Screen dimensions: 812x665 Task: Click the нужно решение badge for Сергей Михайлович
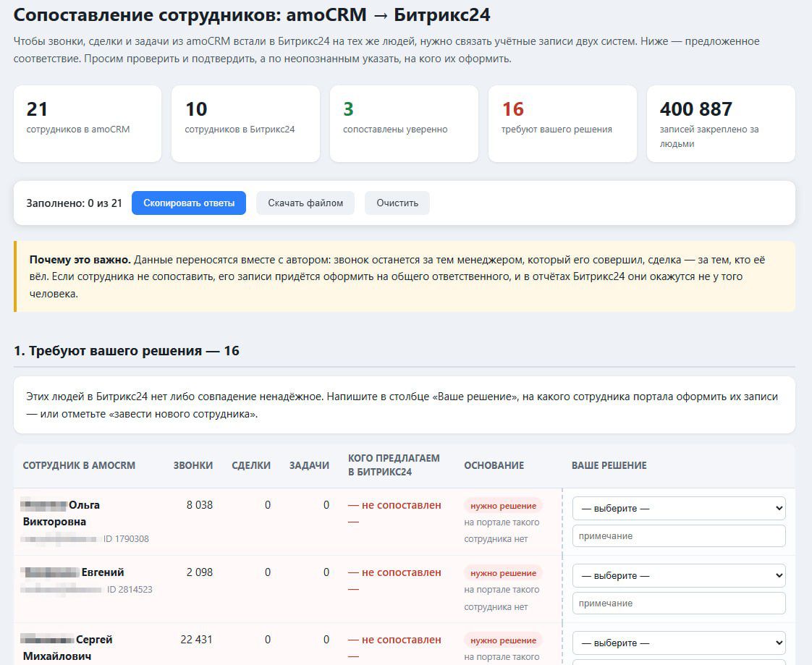click(504, 640)
